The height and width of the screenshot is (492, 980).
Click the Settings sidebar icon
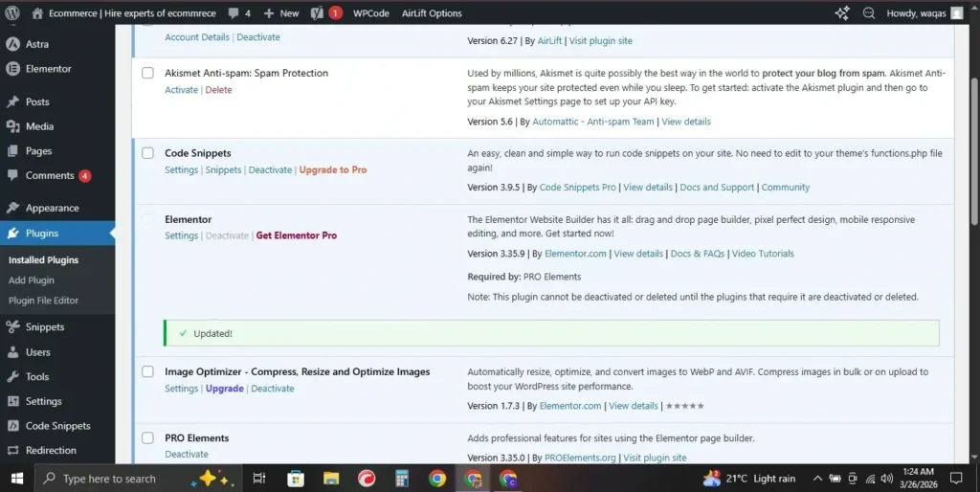click(x=12, y=401)
